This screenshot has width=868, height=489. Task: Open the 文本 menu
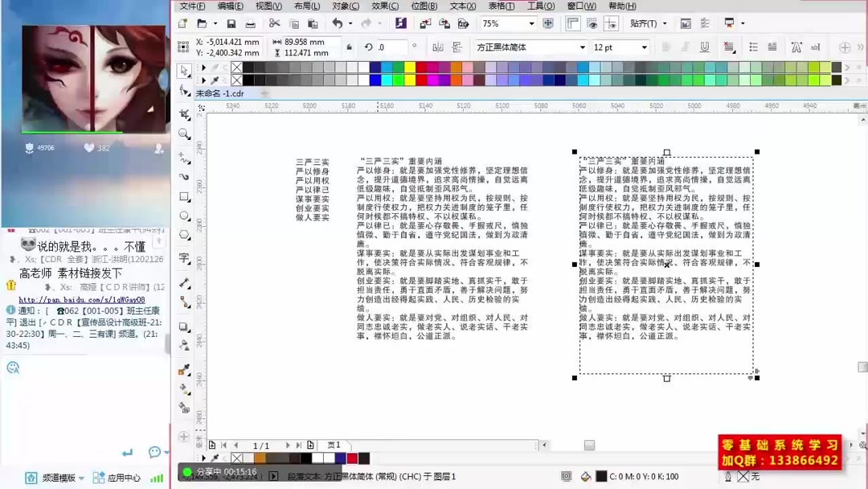[461, 6]
